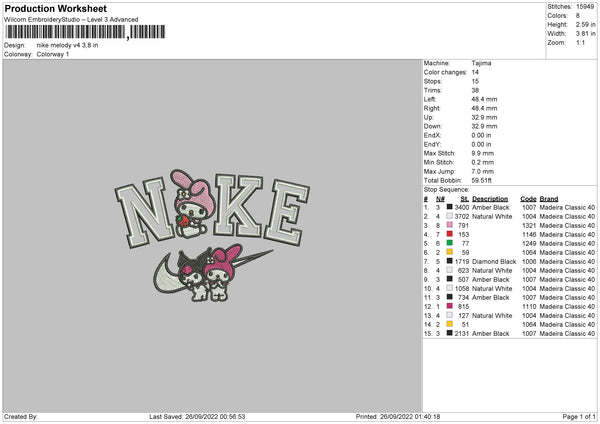
Task: Click the Page 1 of 1 footer text
Action: [579, 417]
